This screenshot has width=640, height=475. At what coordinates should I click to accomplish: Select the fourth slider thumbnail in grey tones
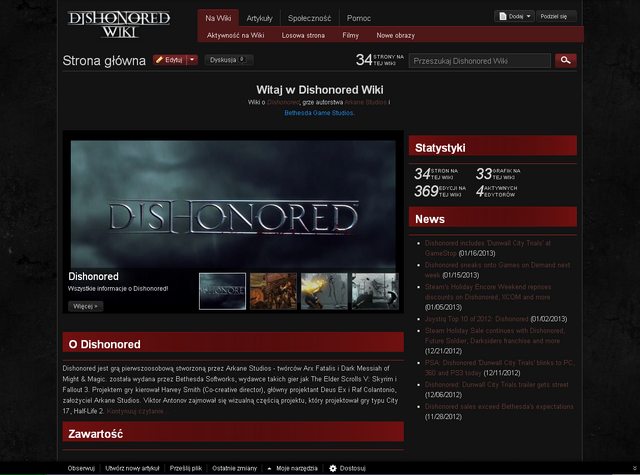coord(375,291)
